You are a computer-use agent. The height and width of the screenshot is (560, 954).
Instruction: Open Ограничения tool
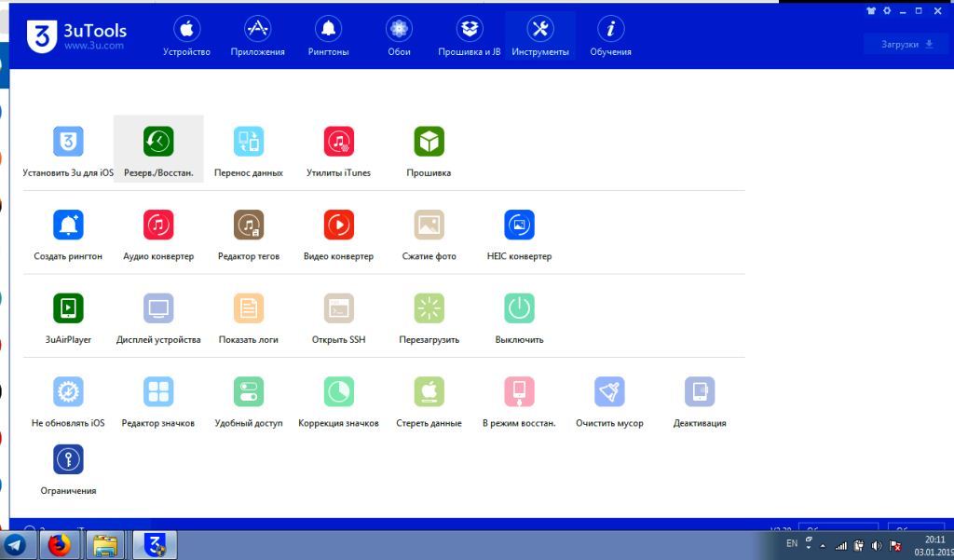point(68,470)
